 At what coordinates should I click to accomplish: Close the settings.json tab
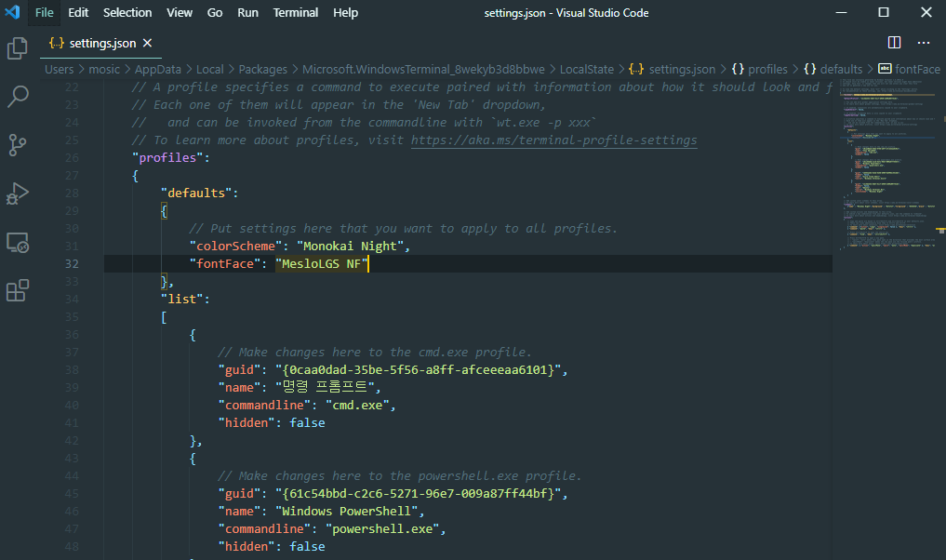147,43
